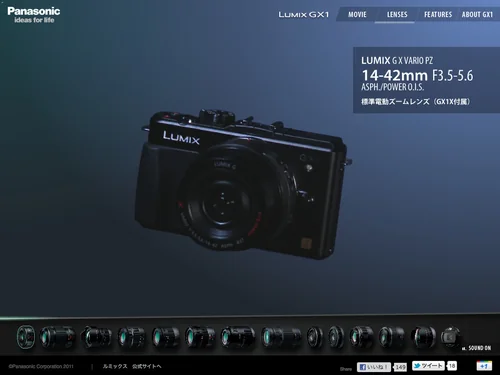Image resolution: width=500 pixels, height=375 pixels.
Task: Pick the seventh lens thumbnail in strip
Action: [238, 337]
